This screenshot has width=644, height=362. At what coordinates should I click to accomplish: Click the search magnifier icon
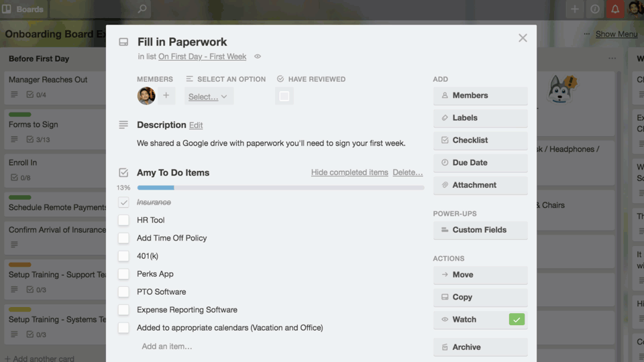142,9
